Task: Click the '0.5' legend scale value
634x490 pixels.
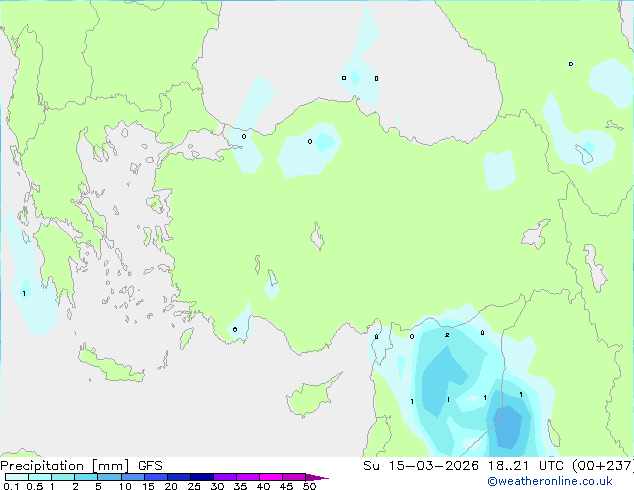Action: pos(35,486)
